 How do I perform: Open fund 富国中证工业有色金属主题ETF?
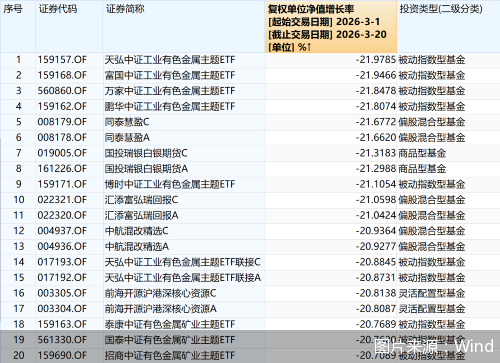tap(170, 75)
